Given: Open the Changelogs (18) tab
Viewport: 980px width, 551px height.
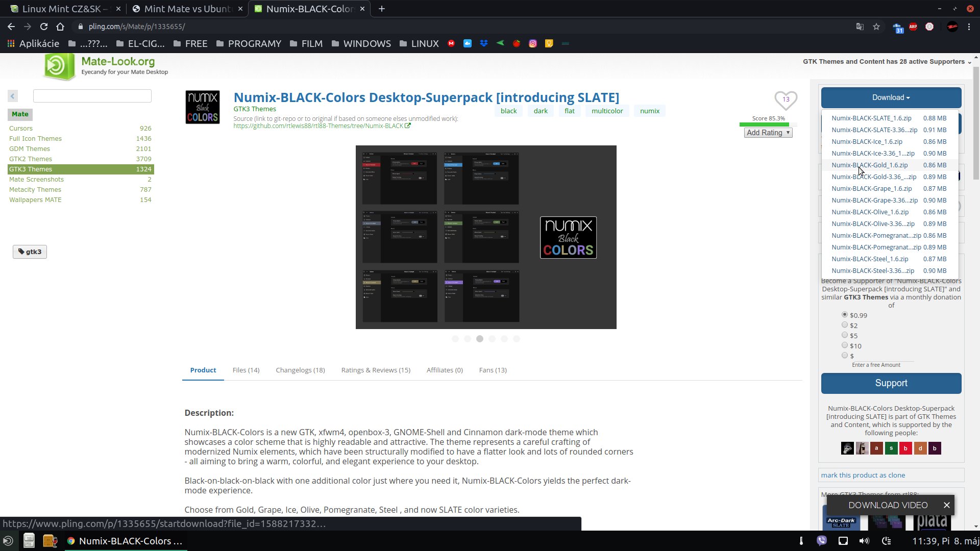Looking at the screenshot, I should [300, 370].
